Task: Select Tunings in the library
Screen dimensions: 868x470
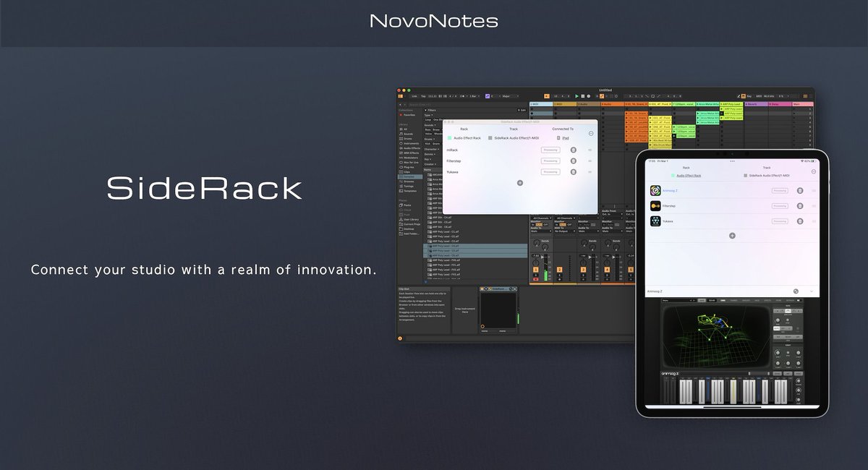Action: click(x=408, y=187)
